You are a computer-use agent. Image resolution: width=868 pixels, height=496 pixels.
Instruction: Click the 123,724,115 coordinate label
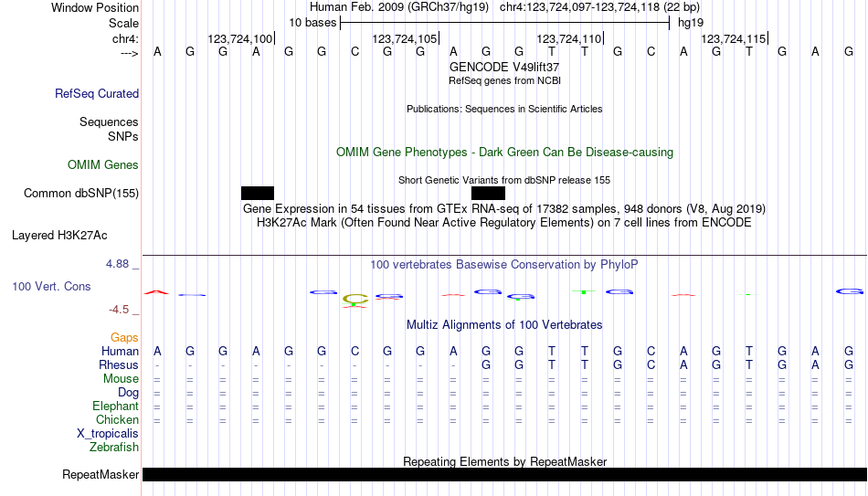[x=734, y=38]
